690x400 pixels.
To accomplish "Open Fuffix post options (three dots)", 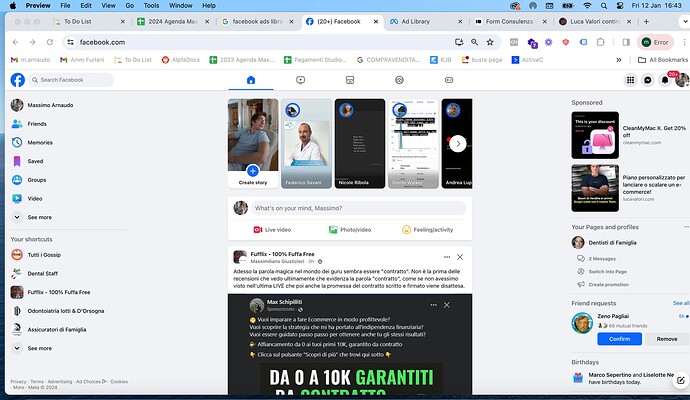I will tap(447, 257).
